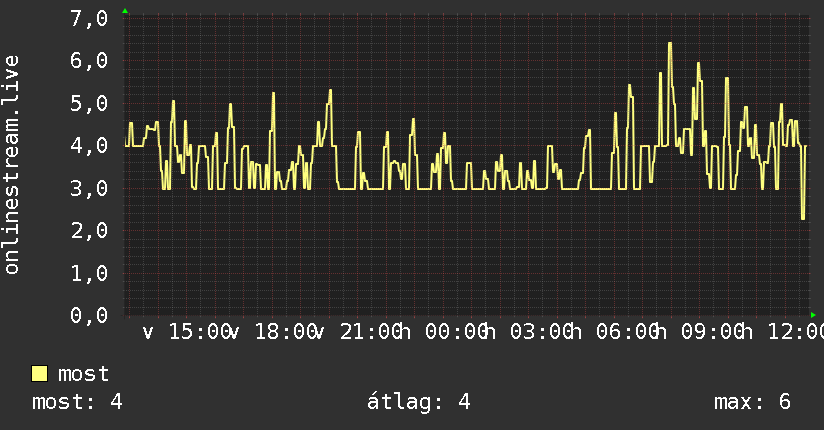Click the 'v 18:00' time axis label
The width and height of the screenshot is (824, 430).
tap(273, 332)
